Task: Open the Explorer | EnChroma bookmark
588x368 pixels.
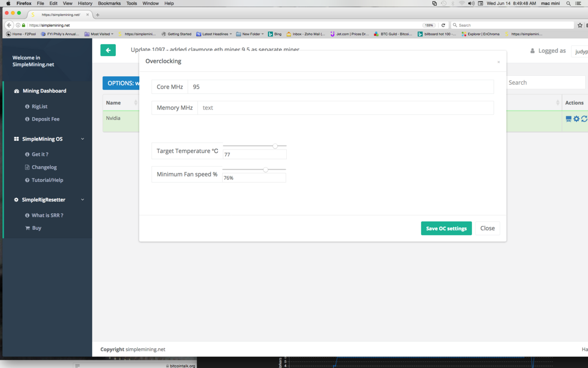Action: point(481,34)
